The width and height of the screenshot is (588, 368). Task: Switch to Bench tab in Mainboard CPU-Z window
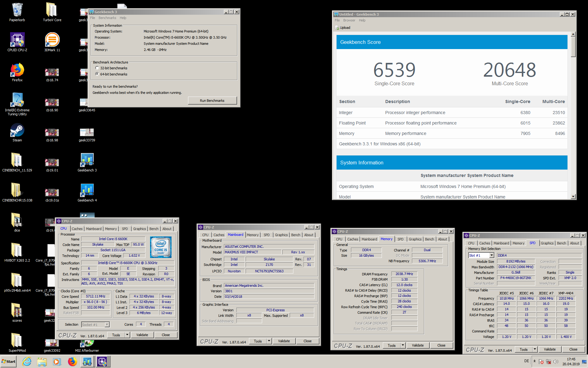(296, 235)
